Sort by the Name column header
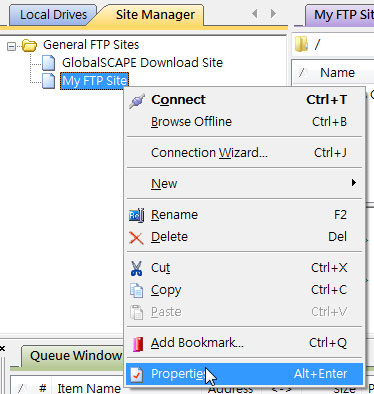This screenshot has width=374, height=394. tap(337, 73)
